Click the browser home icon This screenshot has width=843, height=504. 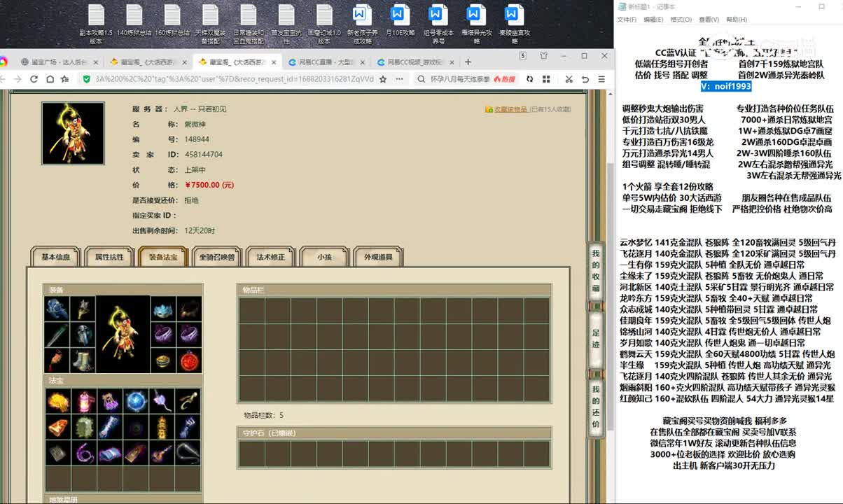click(49, 79)
